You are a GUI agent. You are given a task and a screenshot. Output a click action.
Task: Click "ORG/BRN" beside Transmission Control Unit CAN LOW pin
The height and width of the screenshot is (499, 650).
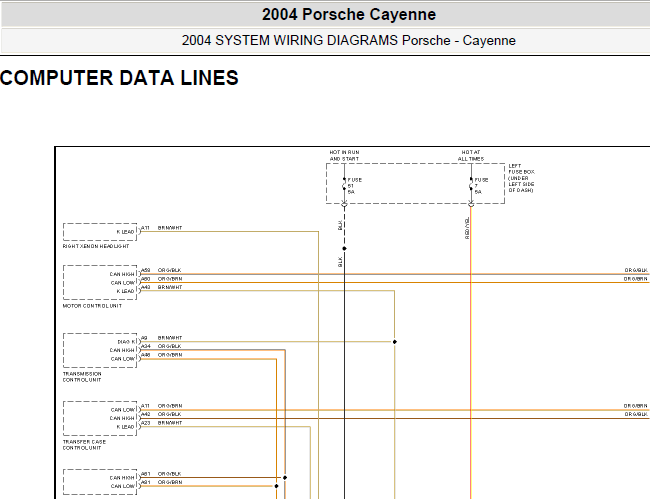point(170,355)
